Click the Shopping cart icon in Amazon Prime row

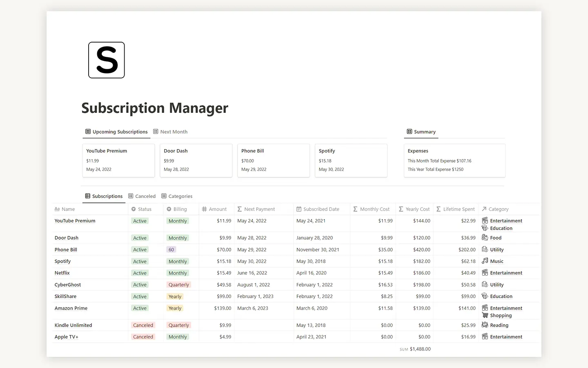click(x=485, y=315)
